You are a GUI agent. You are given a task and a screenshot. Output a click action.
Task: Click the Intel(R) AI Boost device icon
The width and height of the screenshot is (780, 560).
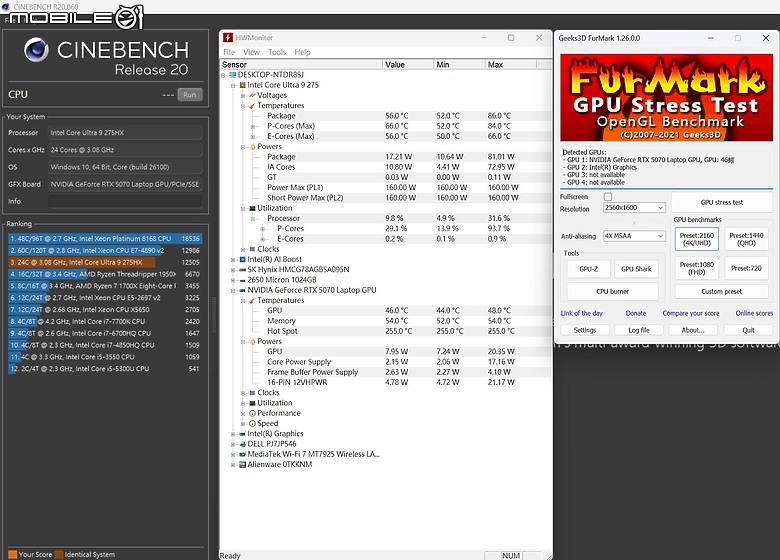(x=243, y=259)
